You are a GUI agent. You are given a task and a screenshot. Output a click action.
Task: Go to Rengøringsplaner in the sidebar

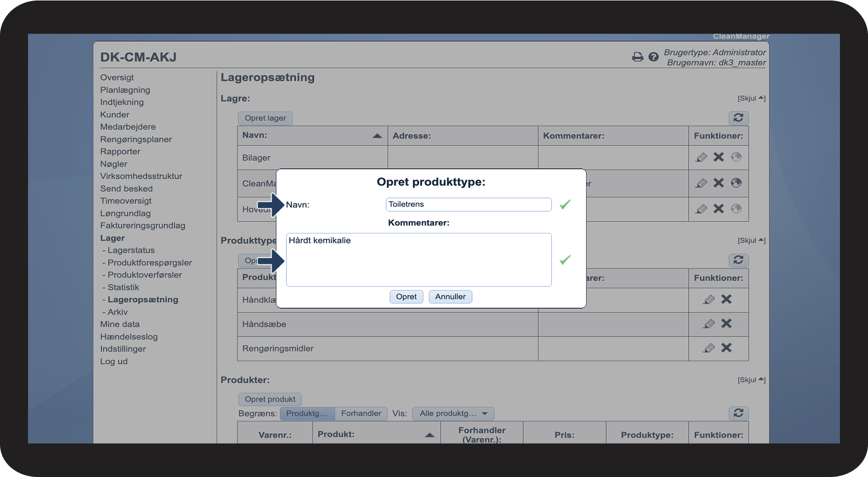136,139
